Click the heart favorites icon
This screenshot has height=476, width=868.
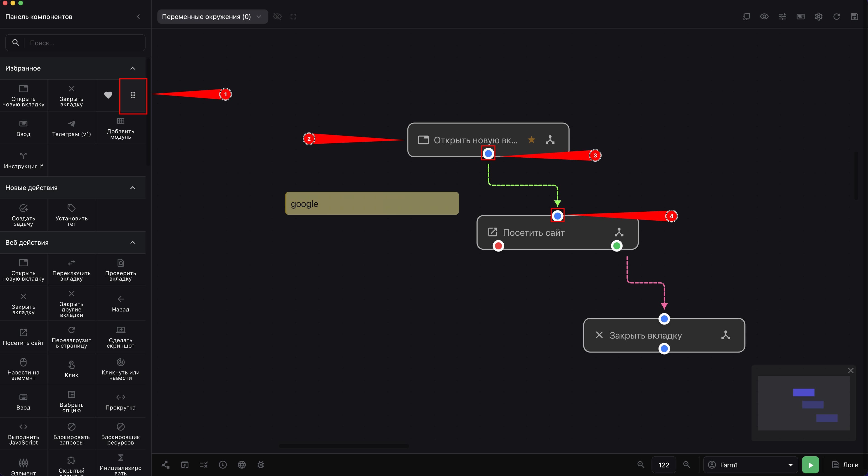pyautogui.click(x=108, y=95)
